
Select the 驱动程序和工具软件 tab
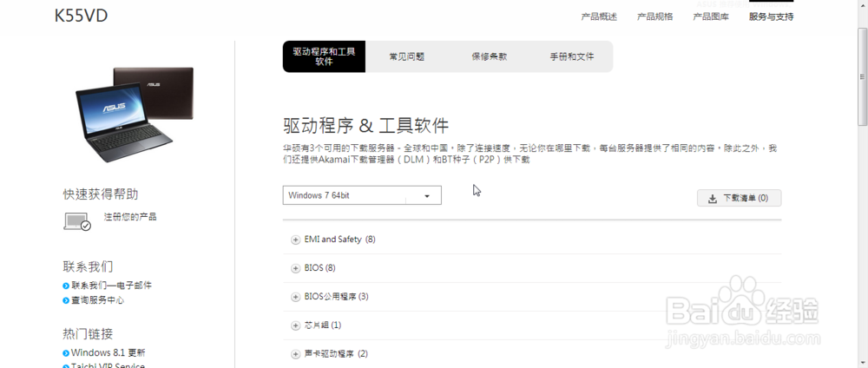tap(324, 56)
